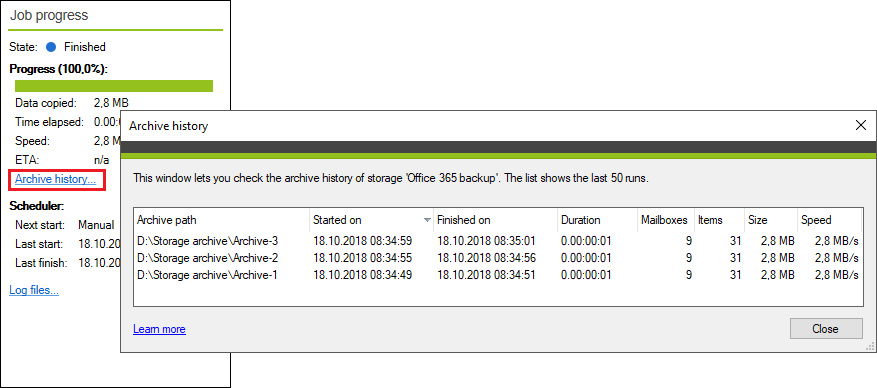Sort by Archive path column header

tap(221, 220)
